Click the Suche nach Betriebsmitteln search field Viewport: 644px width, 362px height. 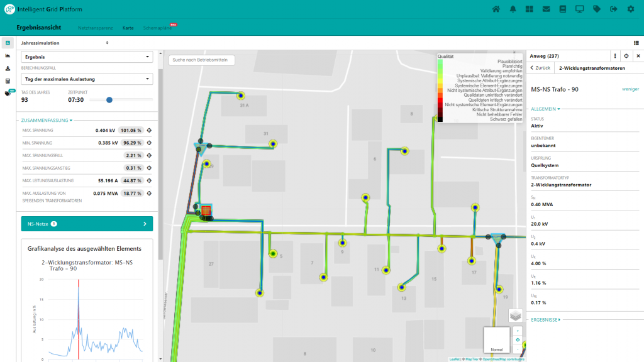[x=201, y=60]
